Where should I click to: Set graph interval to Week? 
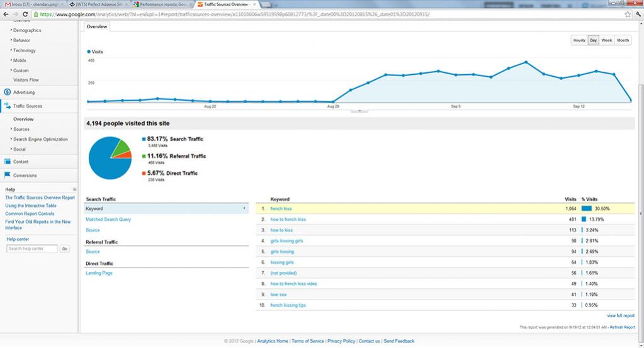[x=607, y=40]
